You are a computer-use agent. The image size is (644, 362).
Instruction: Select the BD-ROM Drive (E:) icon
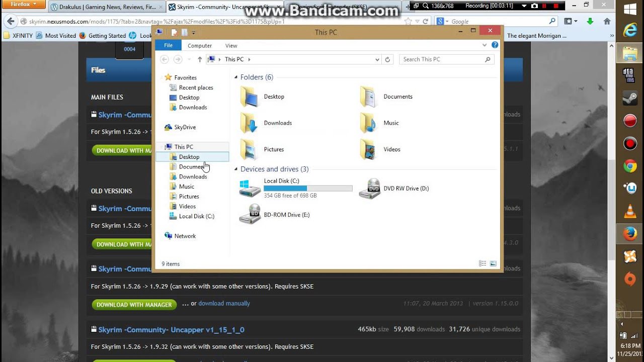click(x=250, y=215)
